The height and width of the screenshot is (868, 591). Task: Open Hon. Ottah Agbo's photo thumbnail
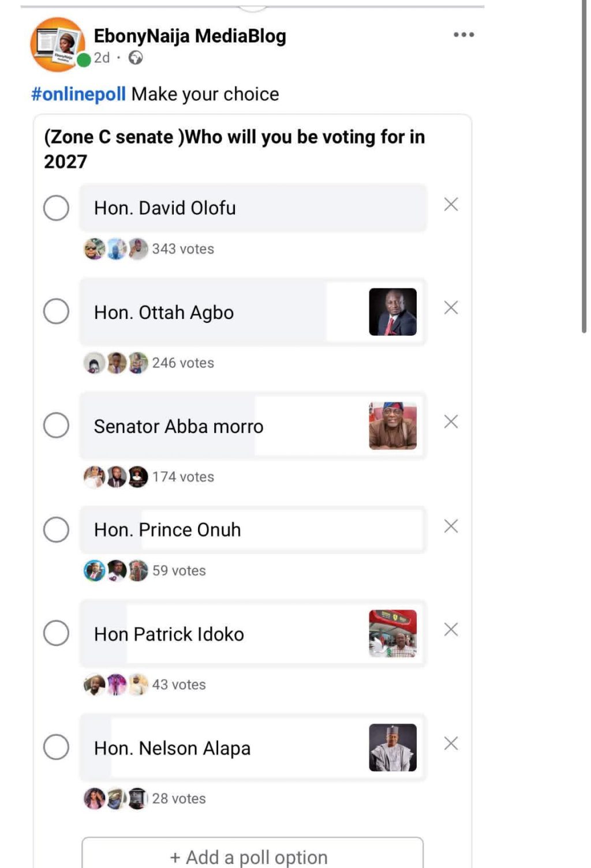pyautogui.click(x=392, y=311)
